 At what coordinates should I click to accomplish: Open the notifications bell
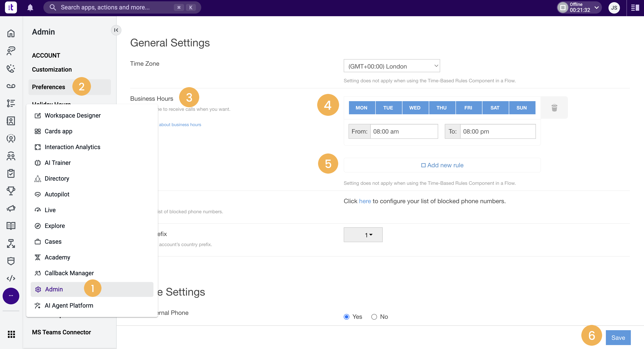(x=30, y=8)
